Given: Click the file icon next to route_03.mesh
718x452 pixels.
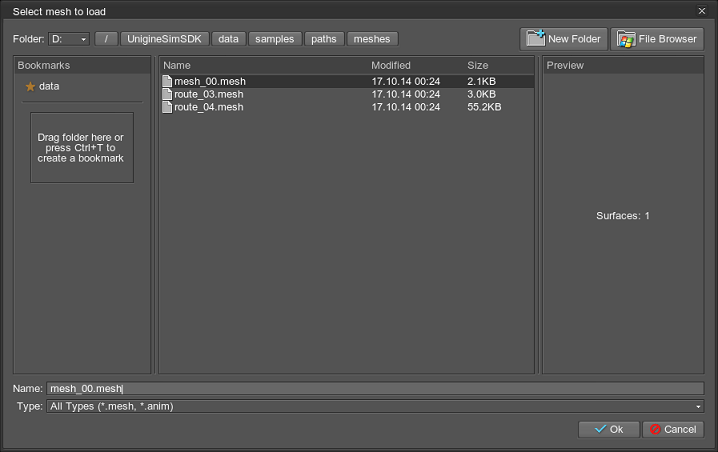Looking at the screenshot, I should (x=167, y=94).
